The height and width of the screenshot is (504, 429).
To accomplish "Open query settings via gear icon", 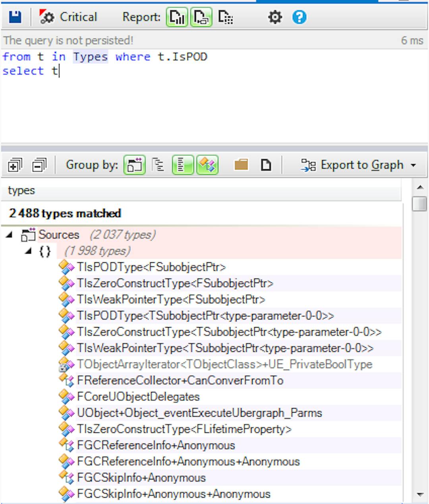I will click(275, 17).
